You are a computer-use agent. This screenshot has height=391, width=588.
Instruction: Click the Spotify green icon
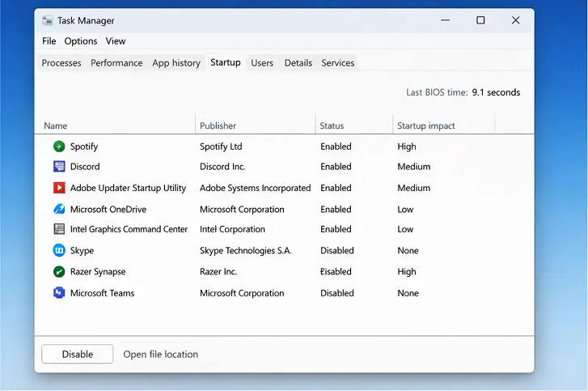click(59, 147)
